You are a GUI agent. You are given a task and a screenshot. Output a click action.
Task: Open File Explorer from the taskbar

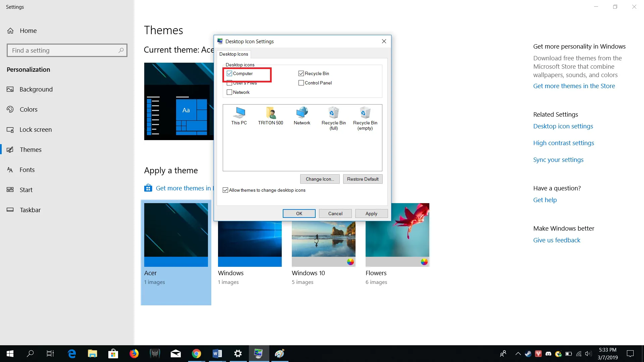coord(93,354)
